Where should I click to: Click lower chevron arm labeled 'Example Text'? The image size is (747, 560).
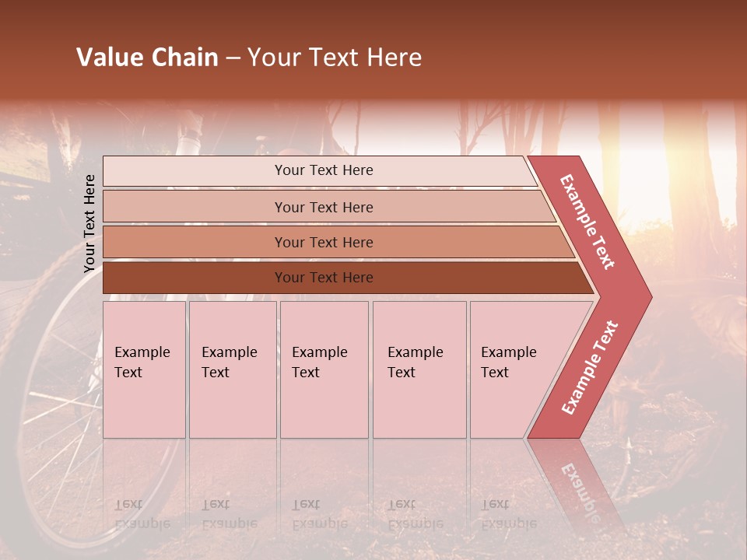(x=590, y=368)
